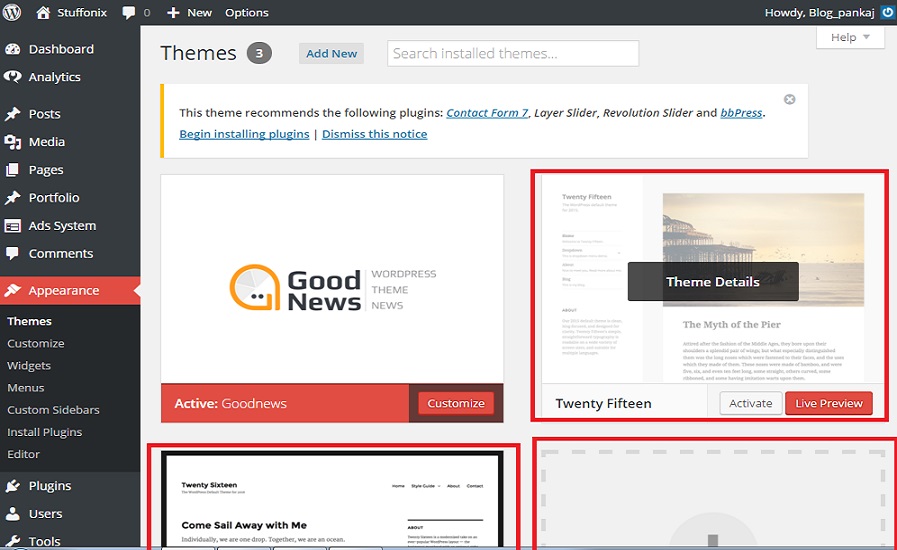Click Dismiss this notice link
Viewport: 897px width, 550px height.
(374, 134)
